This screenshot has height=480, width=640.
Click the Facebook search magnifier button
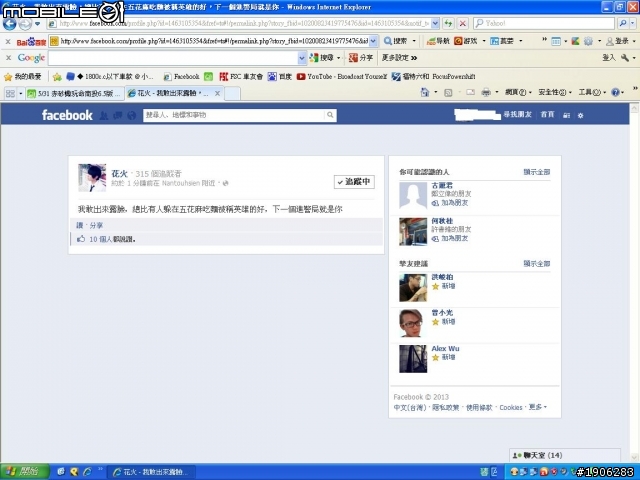click(330, 115)
